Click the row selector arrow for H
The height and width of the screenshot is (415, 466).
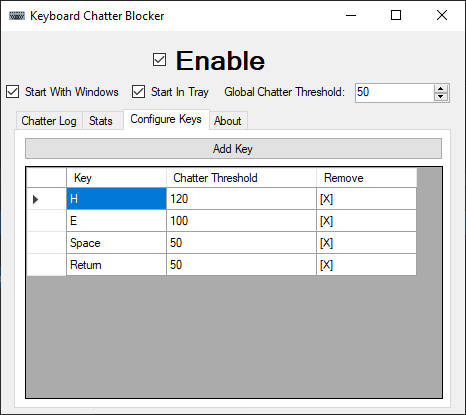click(46, 199)
